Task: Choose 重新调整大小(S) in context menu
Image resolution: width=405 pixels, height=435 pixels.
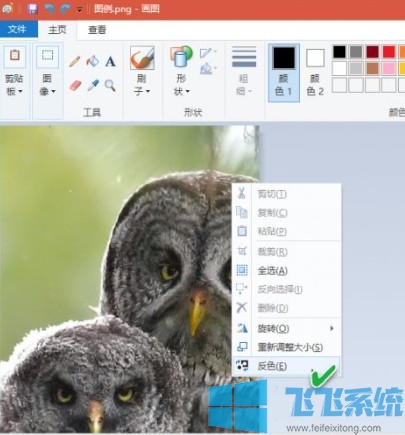Action: (x=287, y=347)
